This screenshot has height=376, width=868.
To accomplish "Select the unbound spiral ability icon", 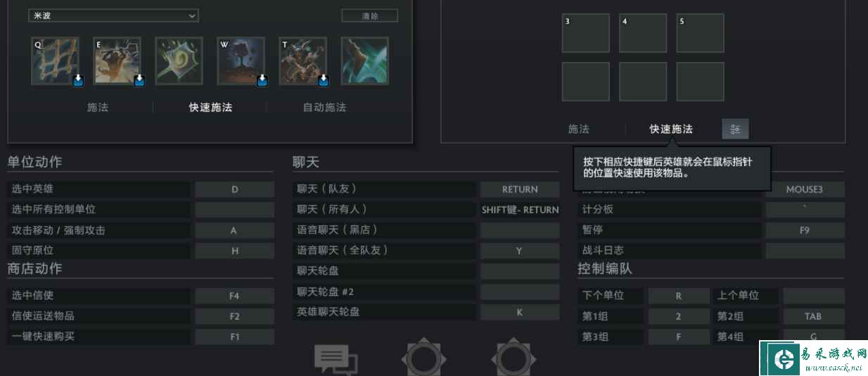I will [179, 61].
